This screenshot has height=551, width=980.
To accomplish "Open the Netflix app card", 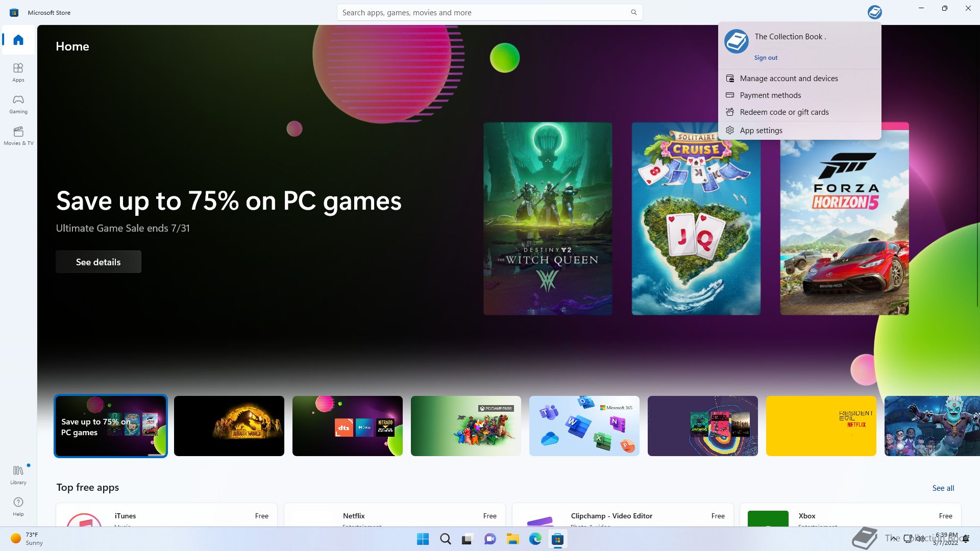I will pos(395,515).
